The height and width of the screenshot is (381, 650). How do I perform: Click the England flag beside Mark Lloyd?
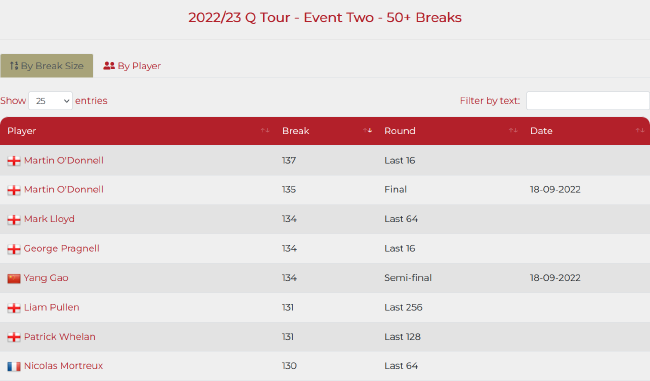14,220
